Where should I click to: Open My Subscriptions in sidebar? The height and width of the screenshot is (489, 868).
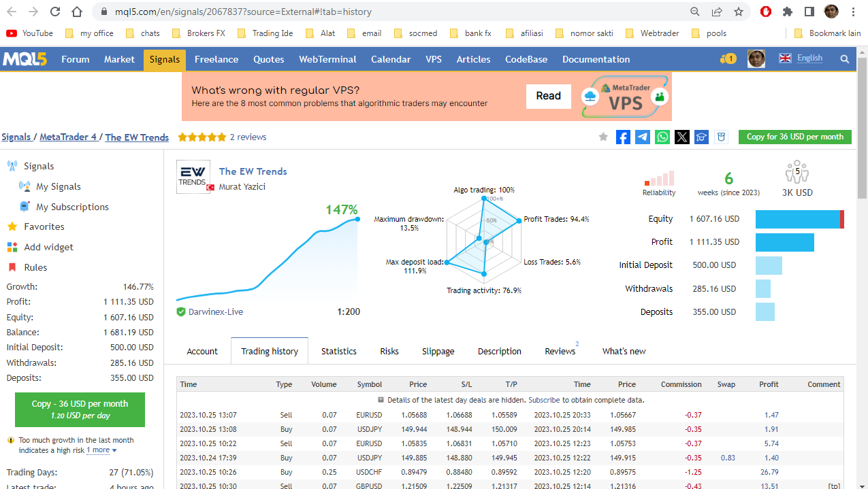coord(72,207)
